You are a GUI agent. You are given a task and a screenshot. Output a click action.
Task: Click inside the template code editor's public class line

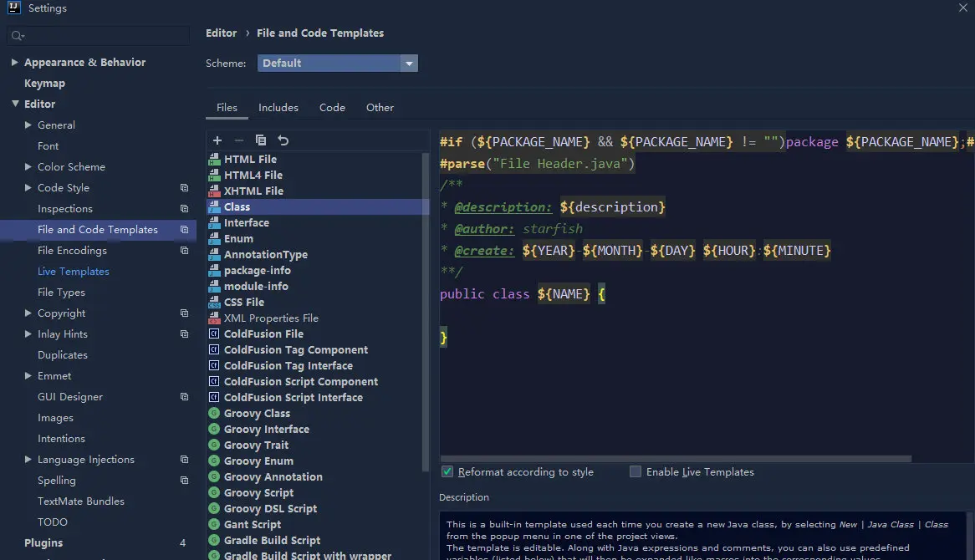click(x=523, y=294)
